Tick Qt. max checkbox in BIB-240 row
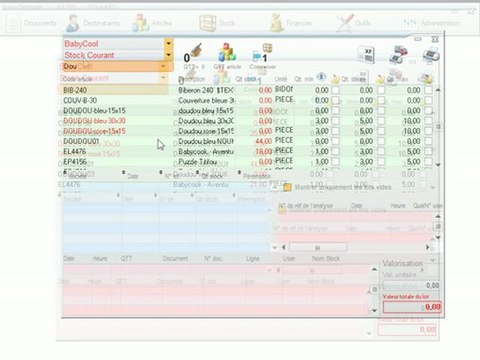The width and height of the screenshot is (480, 360). pyautogui.click(x=428, y=90)
